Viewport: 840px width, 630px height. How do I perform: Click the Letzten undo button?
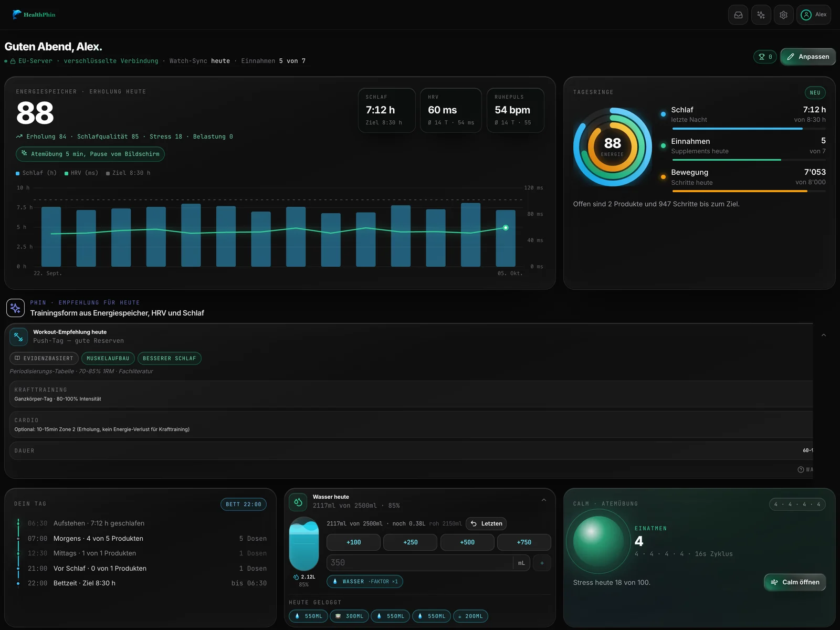click(486, 523)
